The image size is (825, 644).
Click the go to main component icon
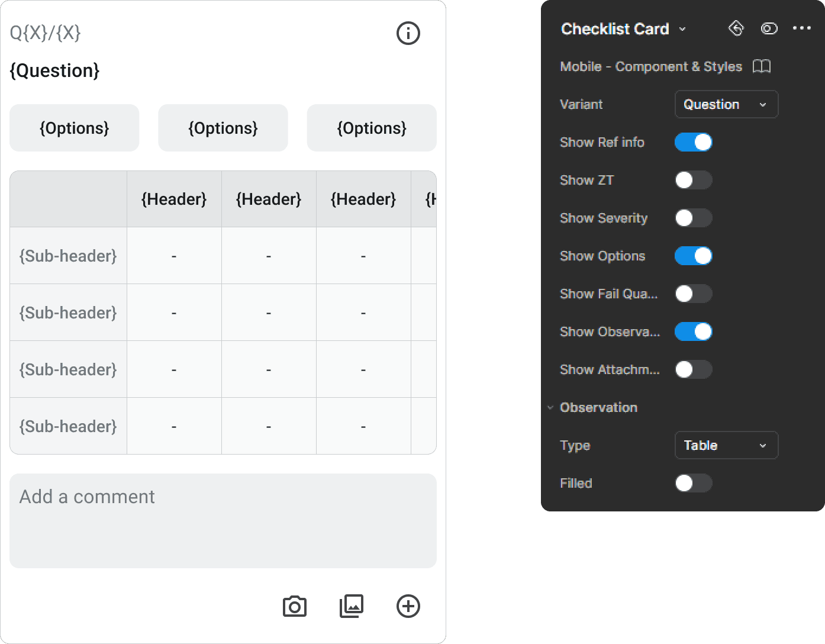tap(736, 28)
